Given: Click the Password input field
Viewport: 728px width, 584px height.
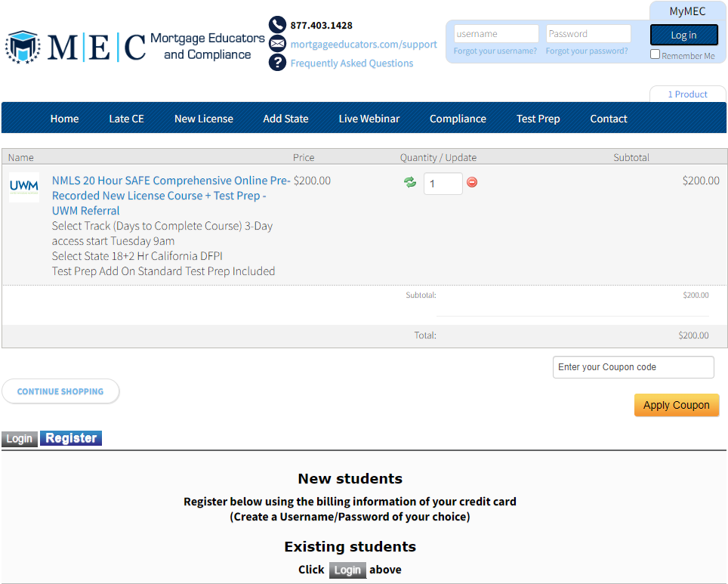Looking at the screenshot, I should 588,34.
